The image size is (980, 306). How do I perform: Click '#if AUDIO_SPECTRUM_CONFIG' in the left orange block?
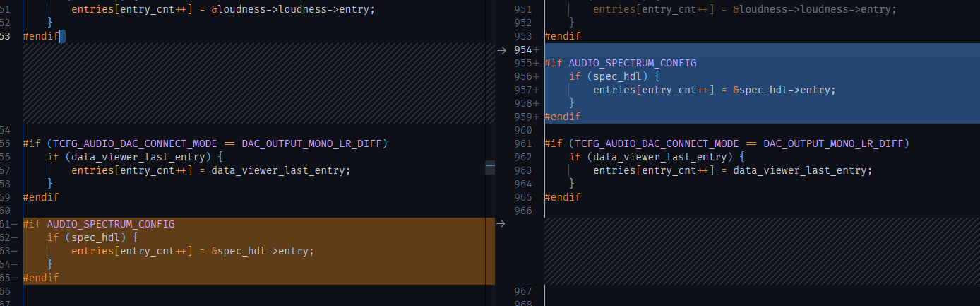pos(99,224)
